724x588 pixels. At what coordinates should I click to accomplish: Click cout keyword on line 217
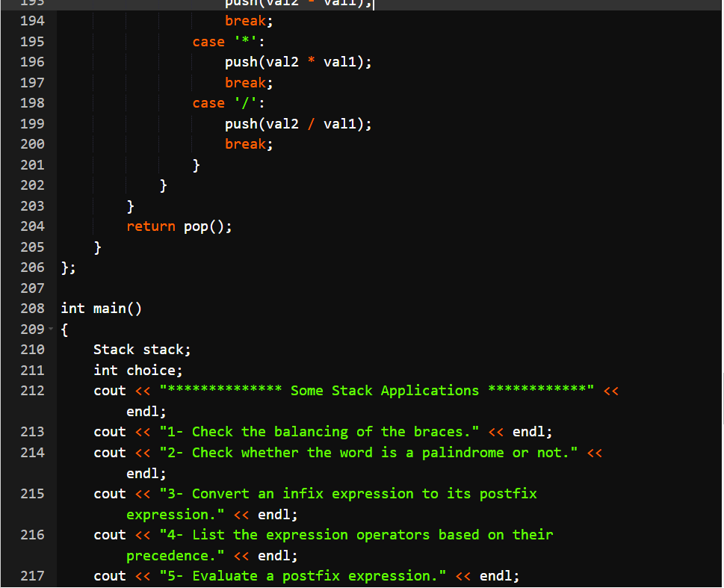pyautogui.click(x=109, y=575)
